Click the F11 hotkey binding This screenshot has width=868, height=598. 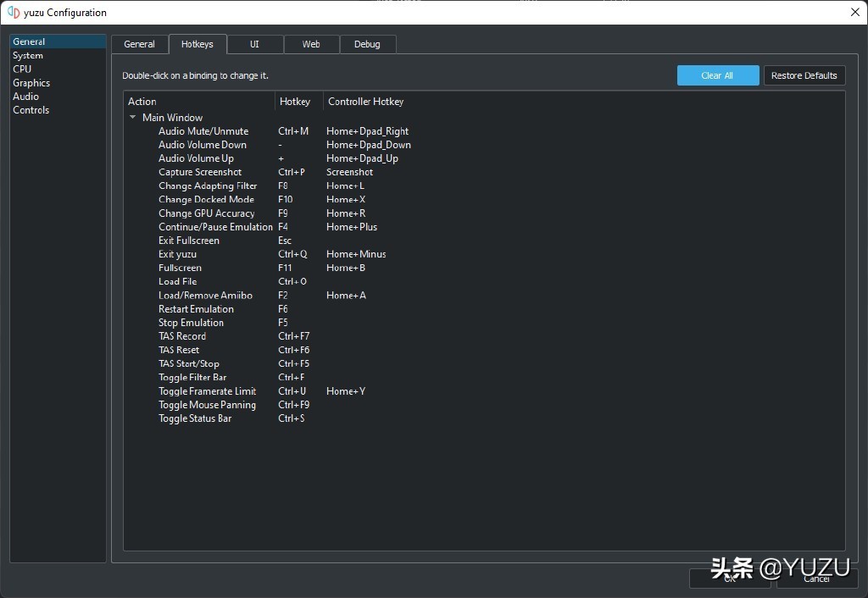[285, 268]
